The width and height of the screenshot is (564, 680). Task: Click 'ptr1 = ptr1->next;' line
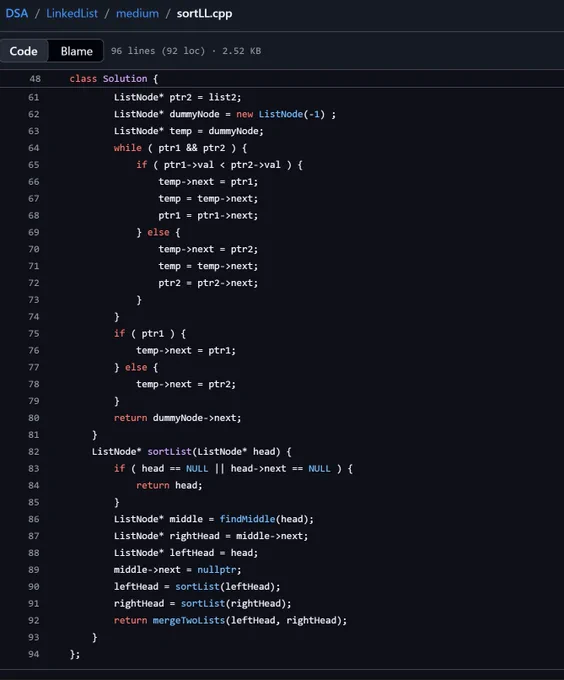pos(208,216)
